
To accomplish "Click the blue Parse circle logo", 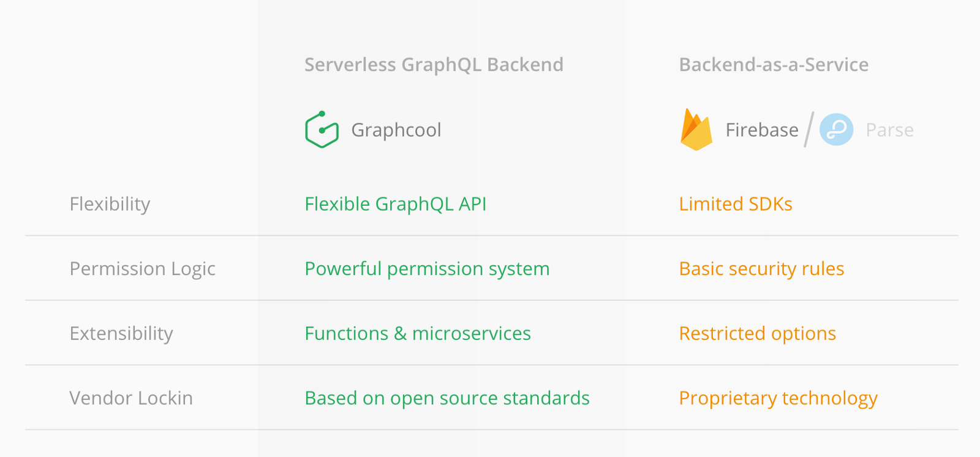I will click(x=836, y=129).
